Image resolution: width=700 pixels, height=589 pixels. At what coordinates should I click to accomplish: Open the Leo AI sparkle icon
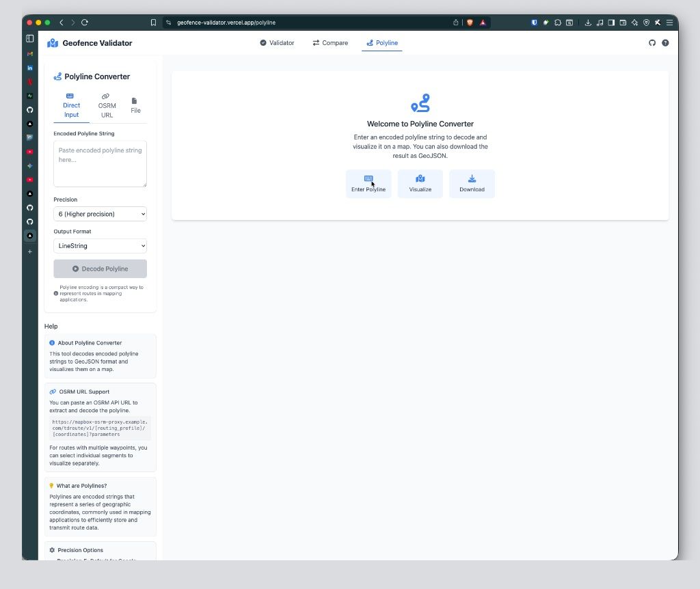pos(634,23)
